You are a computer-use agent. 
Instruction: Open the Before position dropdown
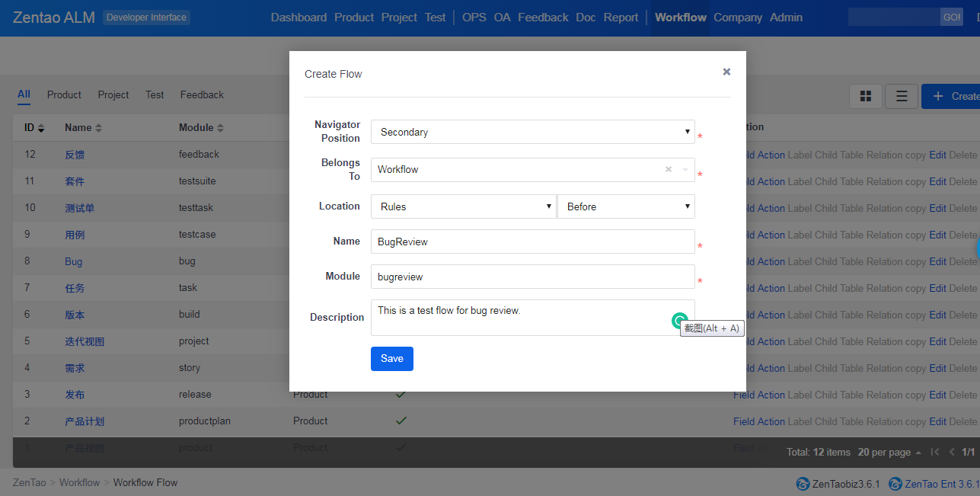[x=626, y=206]
